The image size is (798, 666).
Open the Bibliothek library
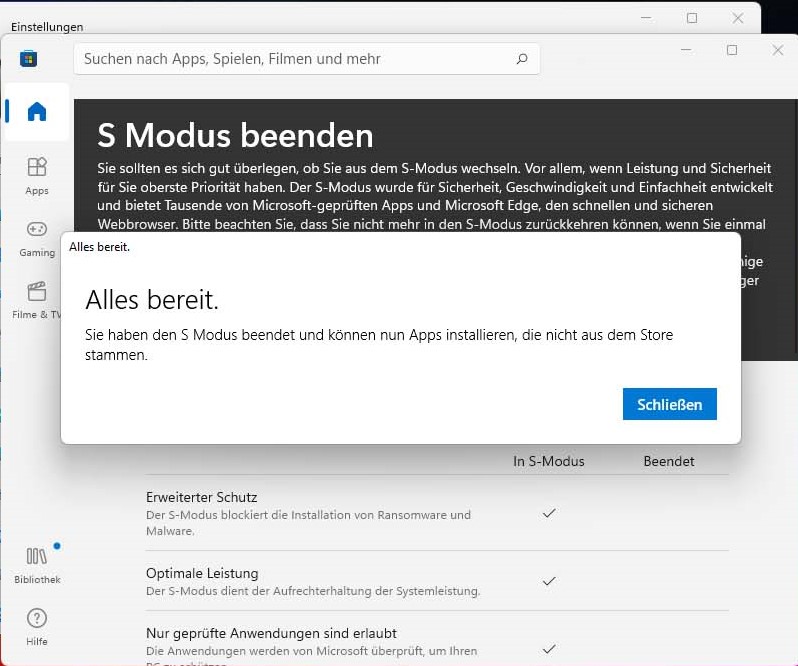(37, 565)
